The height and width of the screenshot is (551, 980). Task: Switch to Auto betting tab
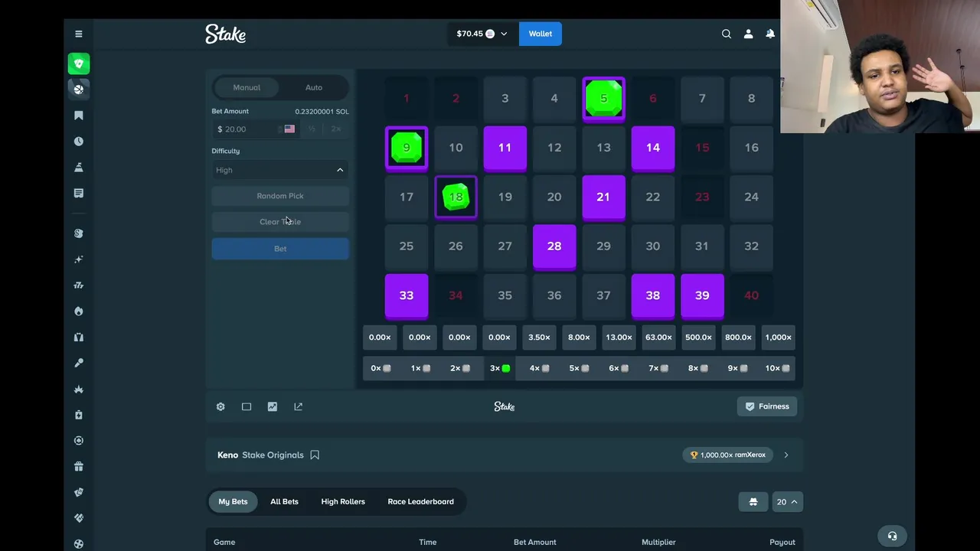coord(314,87)
